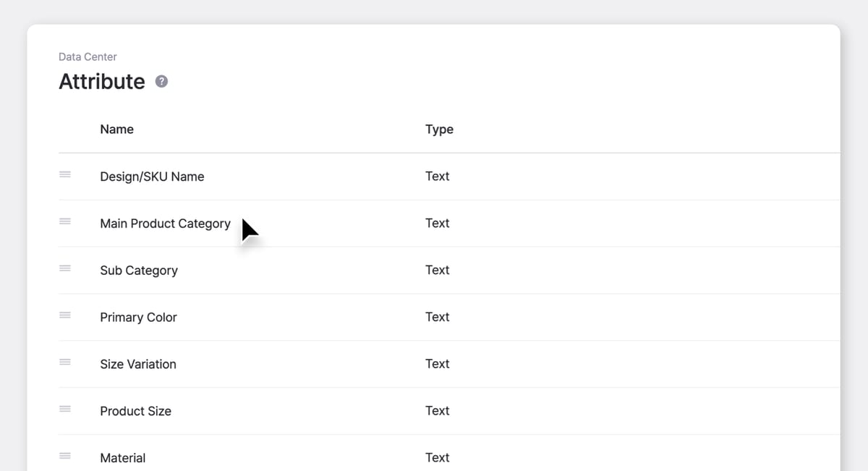The image size is (868, 471).
Task: Click the Text type label for Design/SKU Name
Action: 438,176
